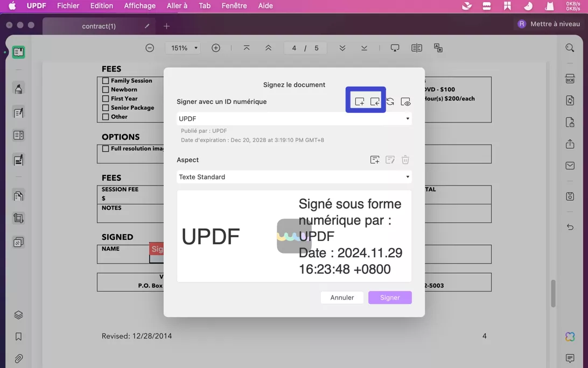The image size is (588, 368).
Task: Open the Affichage menu
Action: point(140,5)
